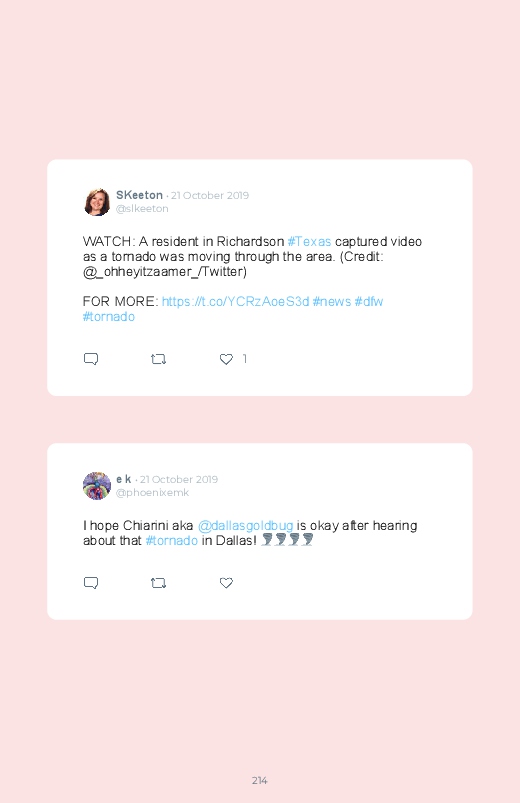Screen dimensions: 520x803
Task: Click the @slkeeton handle
Action: [142, 208]
